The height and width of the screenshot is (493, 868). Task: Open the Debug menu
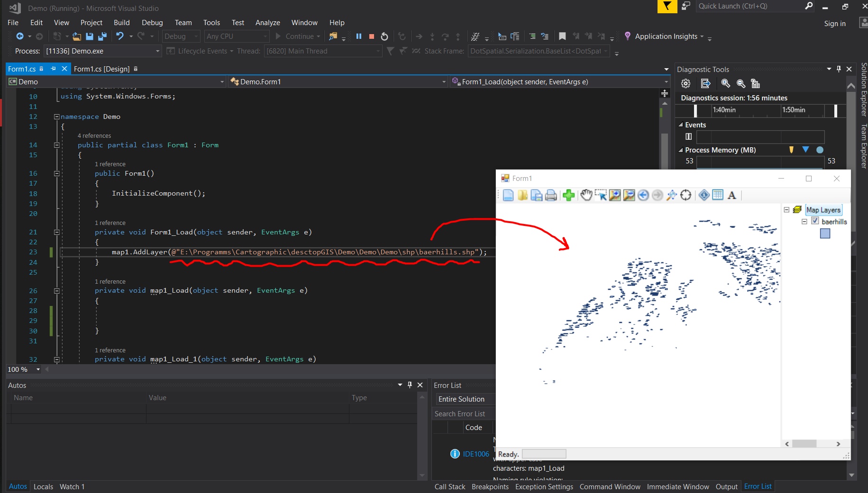(152, 23)
